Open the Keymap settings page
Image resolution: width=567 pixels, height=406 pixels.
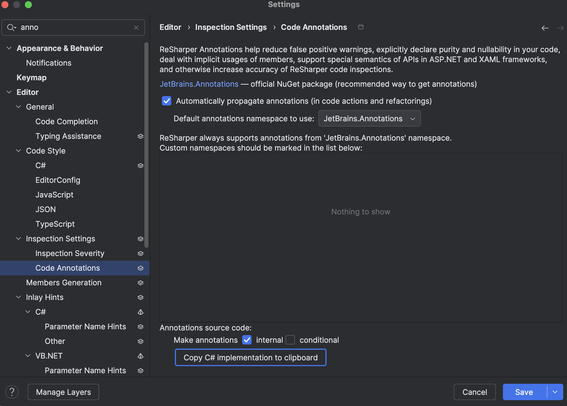click(31, 78)
